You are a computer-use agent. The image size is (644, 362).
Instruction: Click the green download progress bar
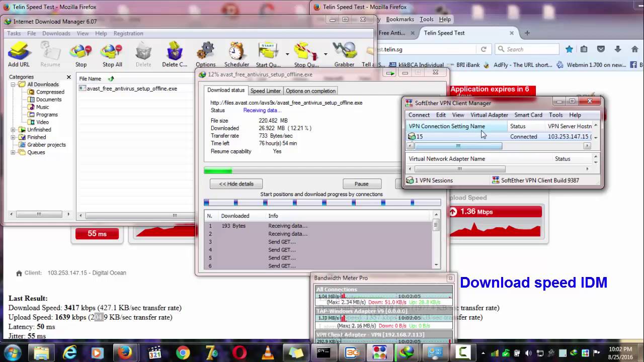click(x=218, y=171)
